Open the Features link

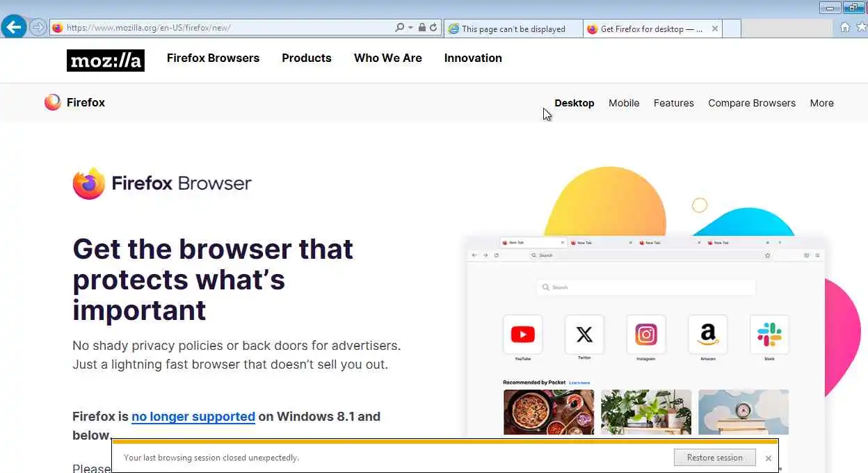point(674,103)
